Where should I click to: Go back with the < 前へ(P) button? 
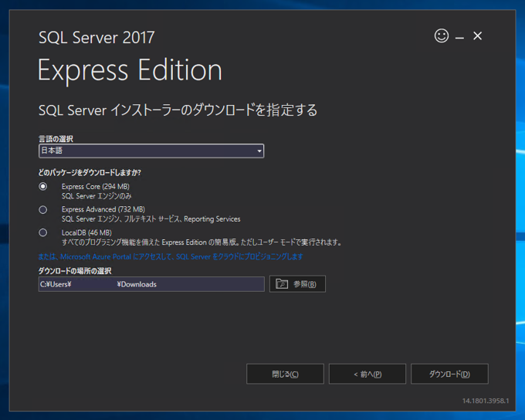tap(367, 374)
